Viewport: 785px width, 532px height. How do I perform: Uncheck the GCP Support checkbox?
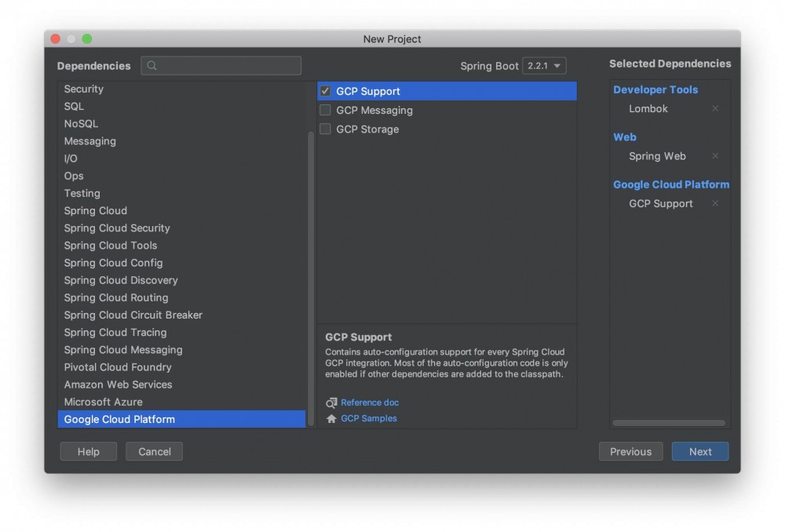[325, 91]
